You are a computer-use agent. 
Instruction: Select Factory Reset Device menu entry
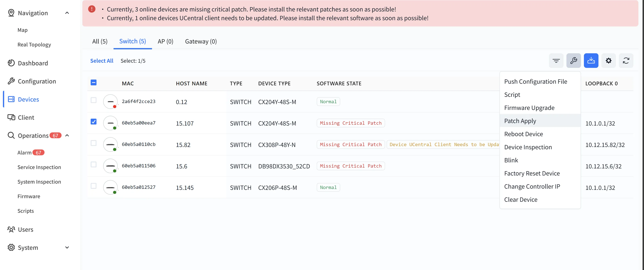(540, 173)
